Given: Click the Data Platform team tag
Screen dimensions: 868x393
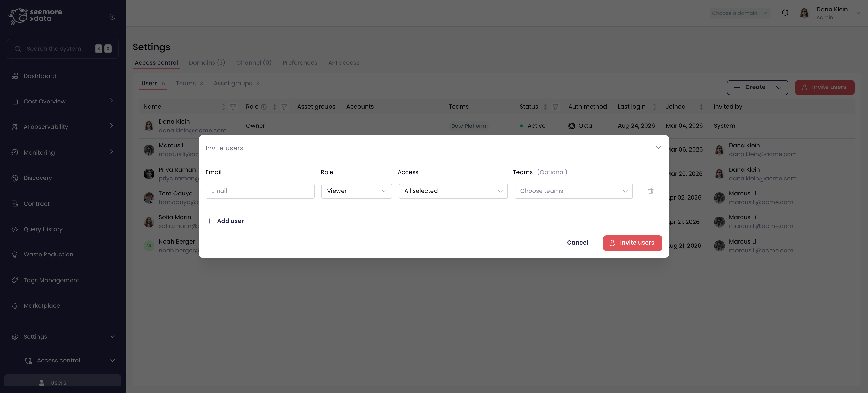Looking at the screenshot, I should (468, 126).
